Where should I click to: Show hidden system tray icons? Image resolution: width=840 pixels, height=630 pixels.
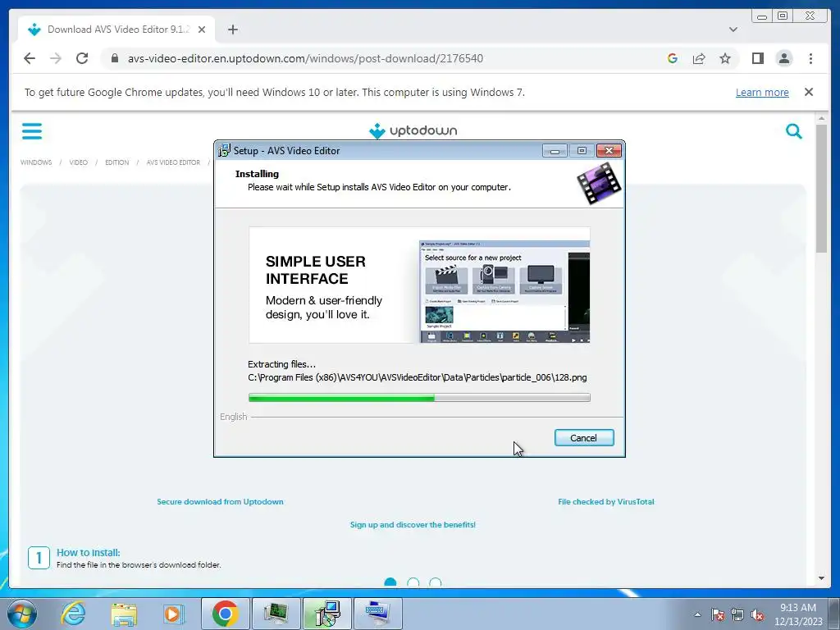[697, 614]
